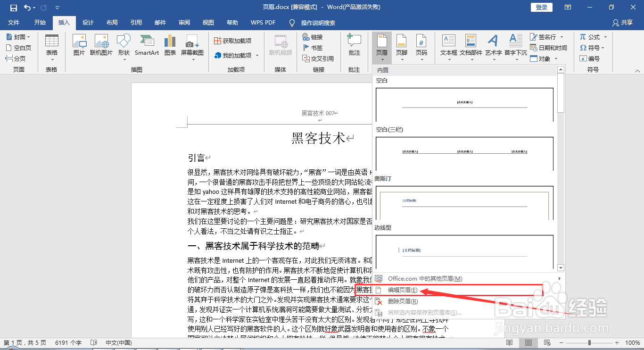This screenshot has height=350, width=644.
Task: Open the 文件 tab
Action: (x=14, y=23)
